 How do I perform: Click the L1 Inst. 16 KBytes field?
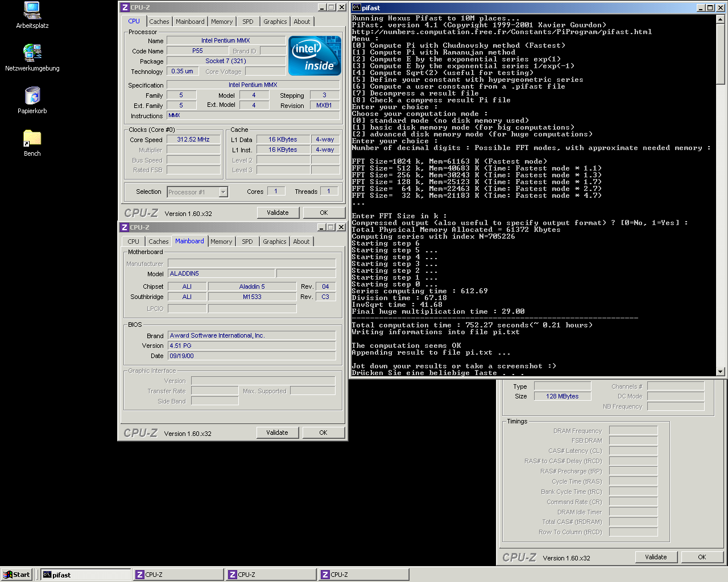[x=283, y=149]
